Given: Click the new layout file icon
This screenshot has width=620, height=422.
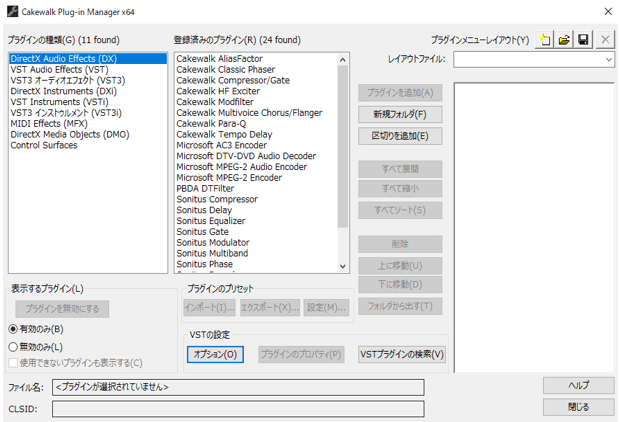Looking at the screenshot, I should (x=544, y=40).
